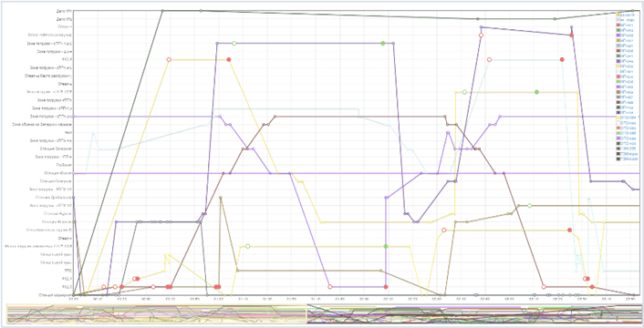The image size is (644, 328).
Task: Click the filled green marker where yellow meets purple vertical
Action: pyautogui.click(x=386, y=246)
